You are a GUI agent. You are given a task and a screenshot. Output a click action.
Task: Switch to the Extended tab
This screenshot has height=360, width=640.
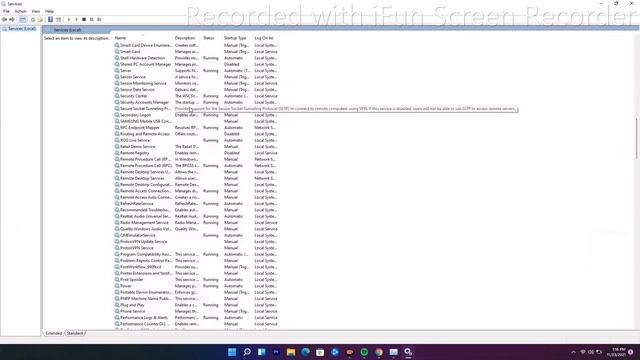coord(53,333)
